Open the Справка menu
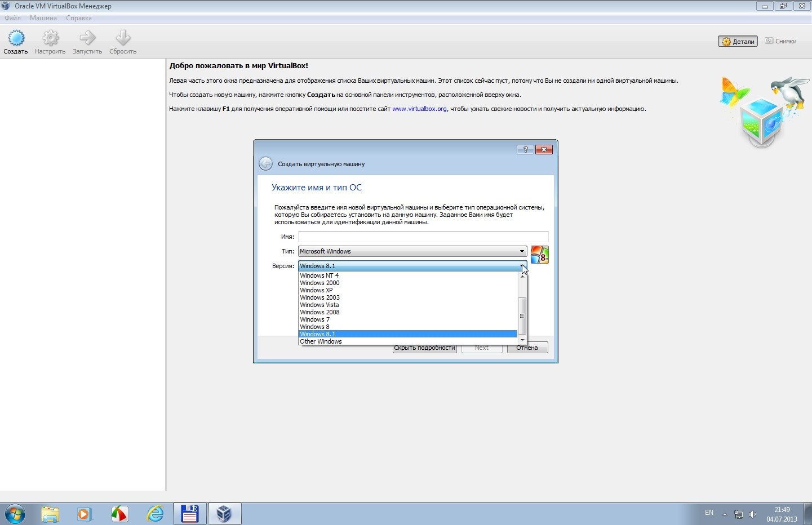 pyautogui.click(x=79, y=18)
